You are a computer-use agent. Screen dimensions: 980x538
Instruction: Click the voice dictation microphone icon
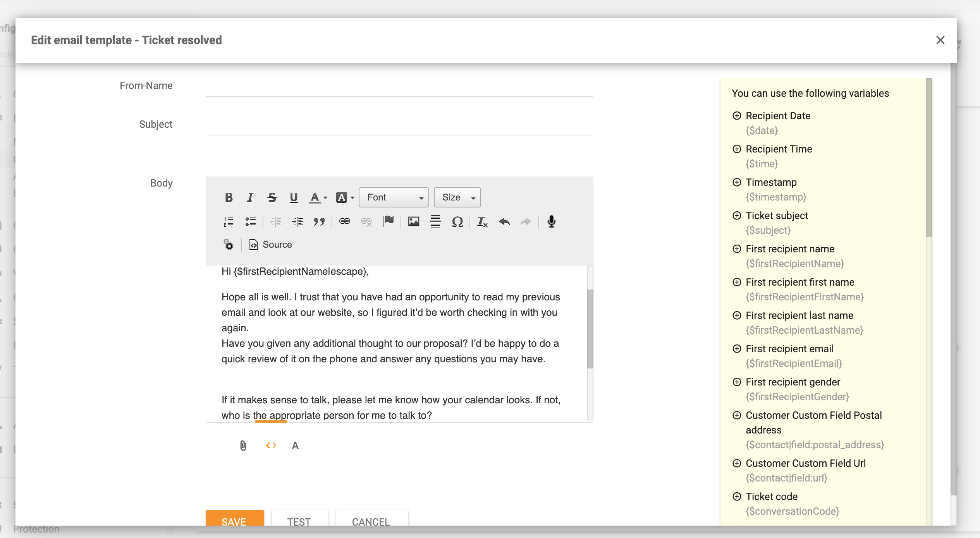click(x=552, y=221)
